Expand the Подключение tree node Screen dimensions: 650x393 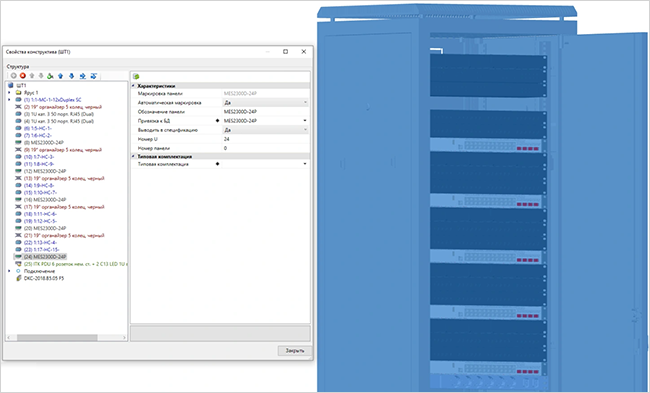pyautogui.click(x=10, y=271)
